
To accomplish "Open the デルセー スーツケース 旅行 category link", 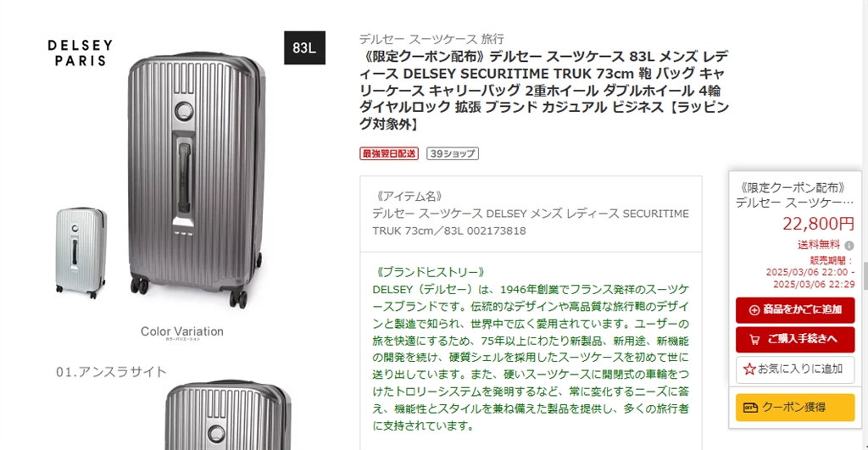I will [431, 39].
